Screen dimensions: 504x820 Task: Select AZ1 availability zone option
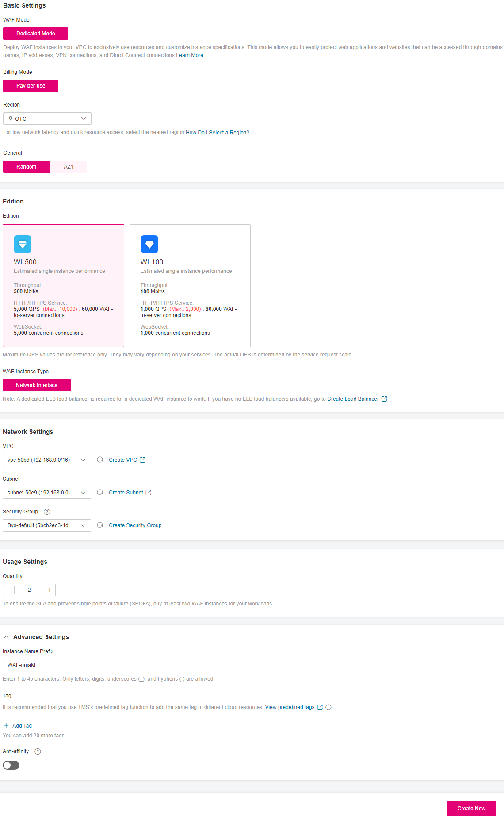click(69, 167)
